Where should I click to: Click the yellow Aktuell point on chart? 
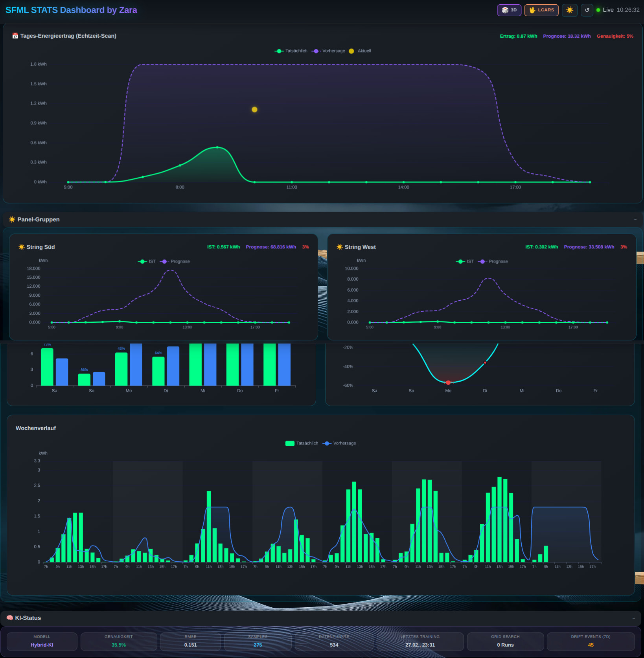click(254, 110)
